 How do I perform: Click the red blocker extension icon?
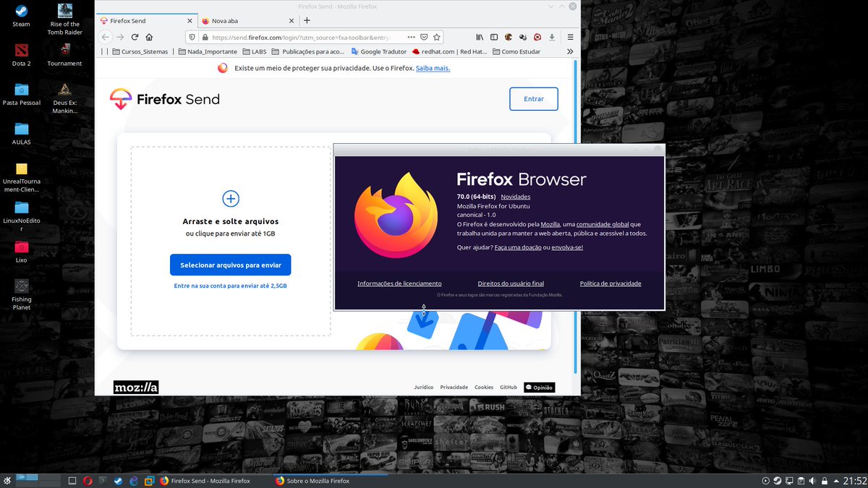tap(537, 37)
